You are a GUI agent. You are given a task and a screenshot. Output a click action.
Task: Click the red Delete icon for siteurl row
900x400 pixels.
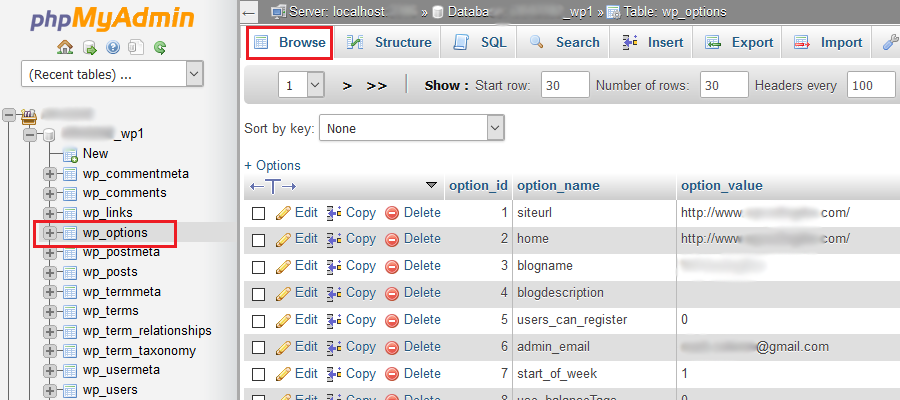[391, 213]
